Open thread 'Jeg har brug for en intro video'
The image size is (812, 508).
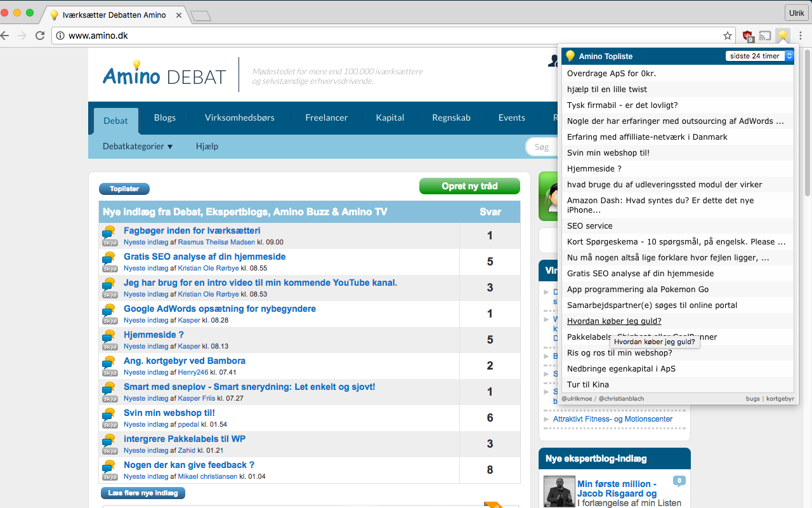click(x=260, y=283)
